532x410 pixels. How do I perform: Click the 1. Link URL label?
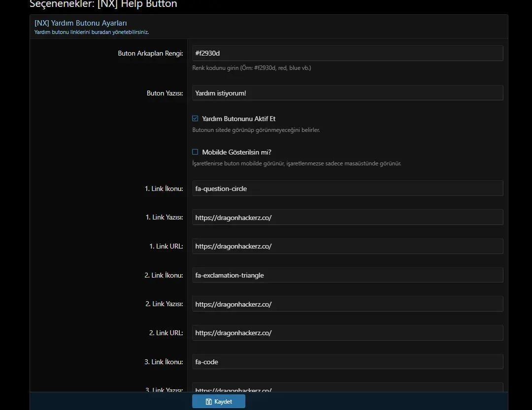click(166, 246)
